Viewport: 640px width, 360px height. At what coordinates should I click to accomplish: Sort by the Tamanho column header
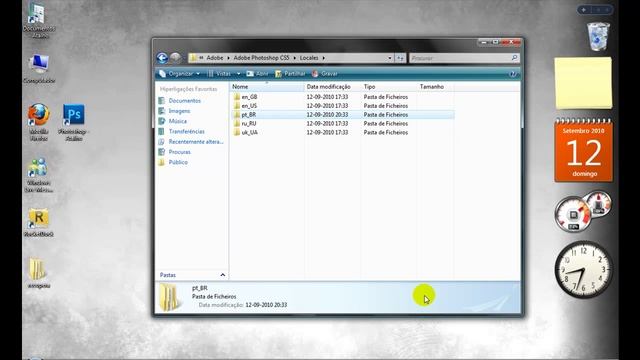pyautogui.click(x=435, y=87)
